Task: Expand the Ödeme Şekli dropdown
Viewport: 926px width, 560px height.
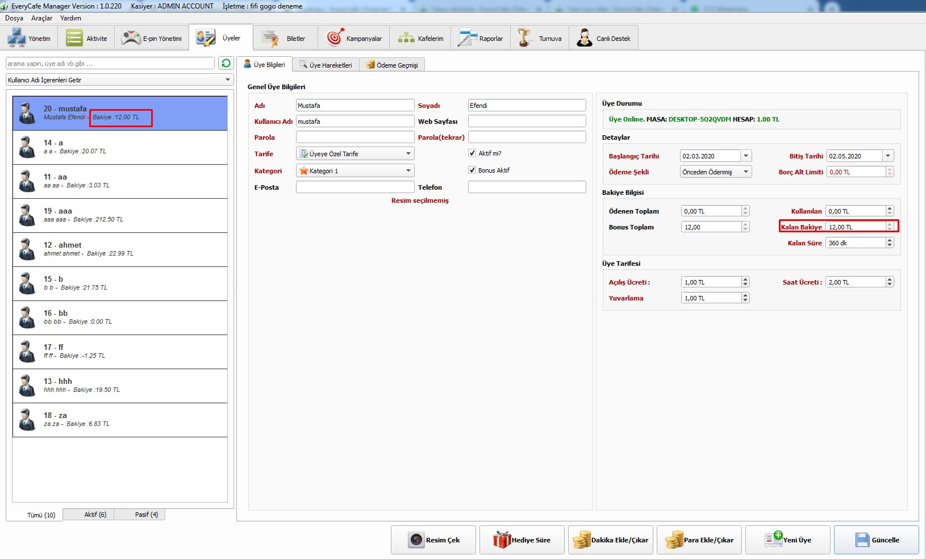Action: [x=745, y=172]
